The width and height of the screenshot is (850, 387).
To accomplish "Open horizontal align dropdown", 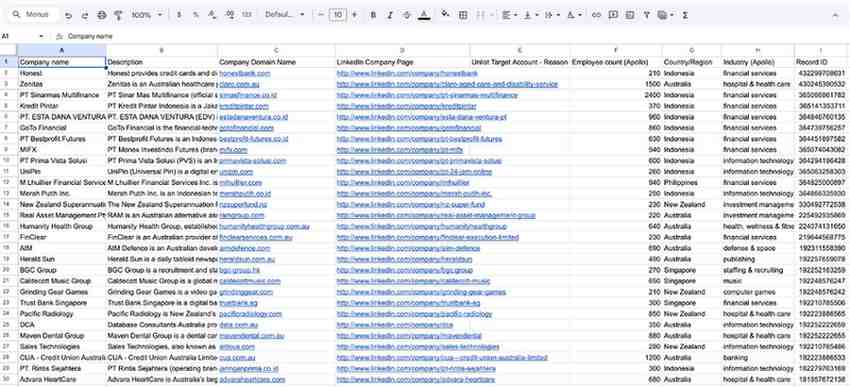I will click(x=510, y=15).
